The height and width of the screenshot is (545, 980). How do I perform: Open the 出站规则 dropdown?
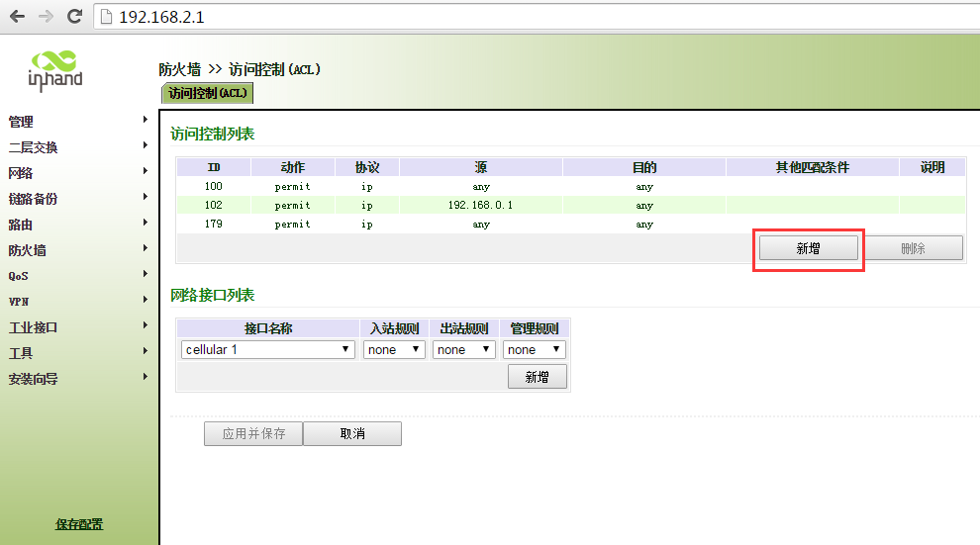click(463, 349)
